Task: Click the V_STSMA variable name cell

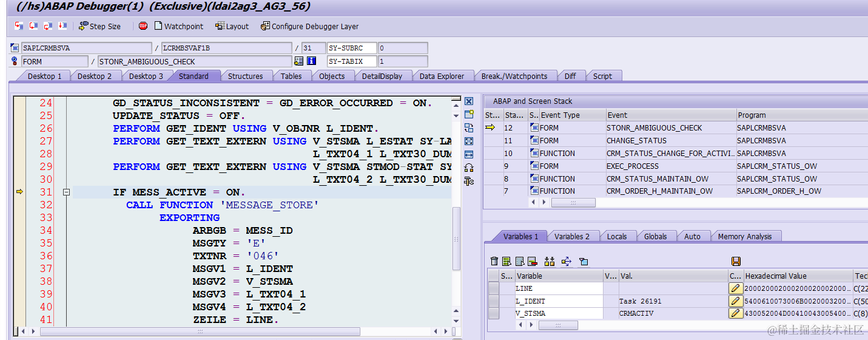Action: pos(559,313)
